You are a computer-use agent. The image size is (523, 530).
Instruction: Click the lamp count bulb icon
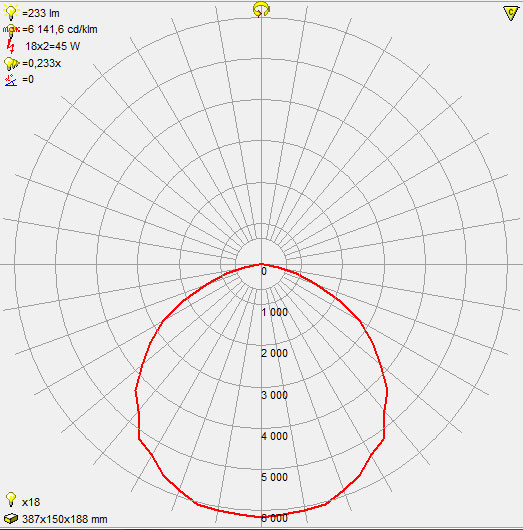pyautogui.click(x=11, y=500)
